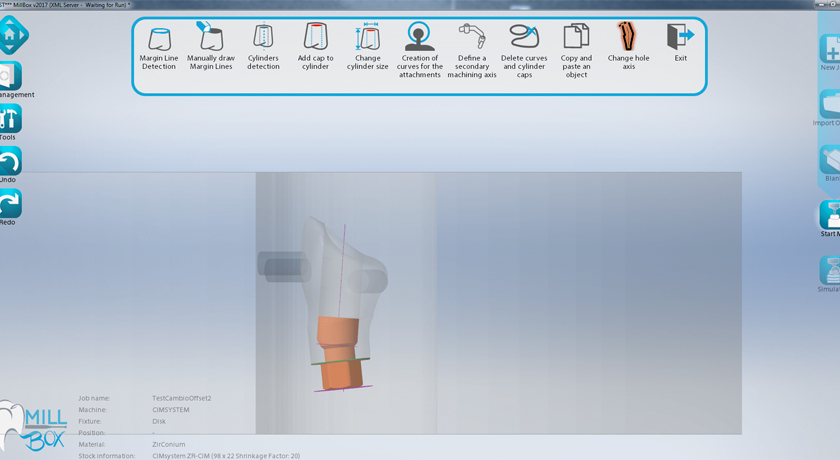Redo the last undone action
The height and width of the screenshot is (460, 840).
click(9, 204)
